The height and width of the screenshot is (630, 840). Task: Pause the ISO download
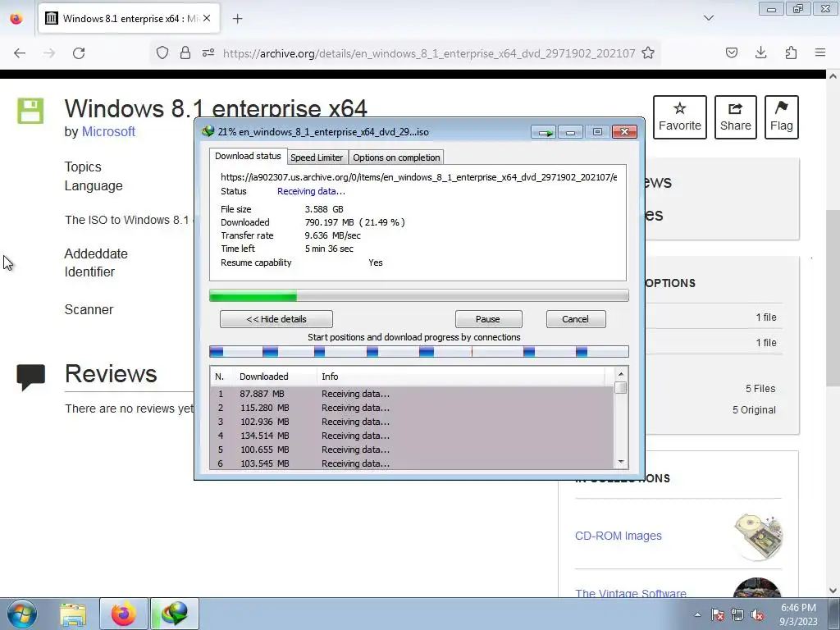point(488,319)
